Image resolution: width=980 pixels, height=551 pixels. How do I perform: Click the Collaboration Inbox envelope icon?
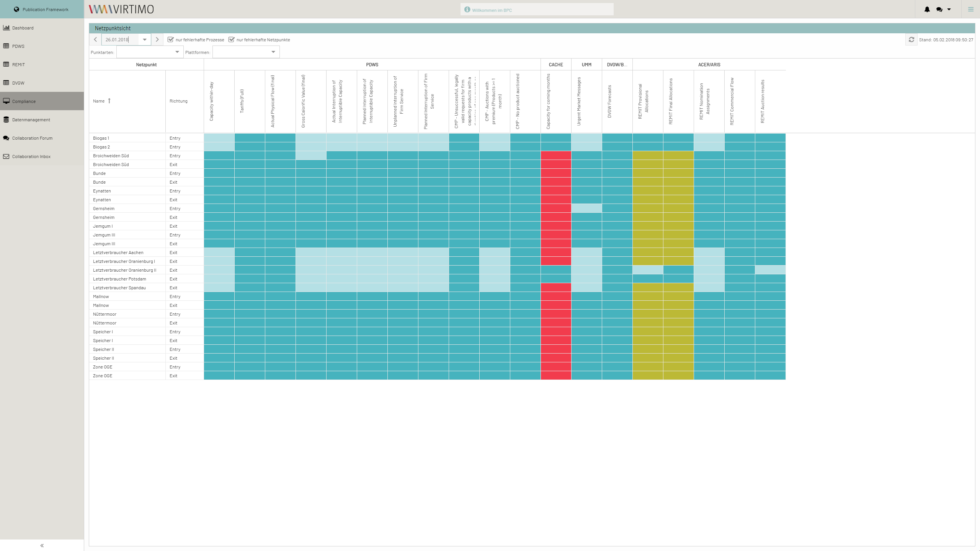pos(6,156)
